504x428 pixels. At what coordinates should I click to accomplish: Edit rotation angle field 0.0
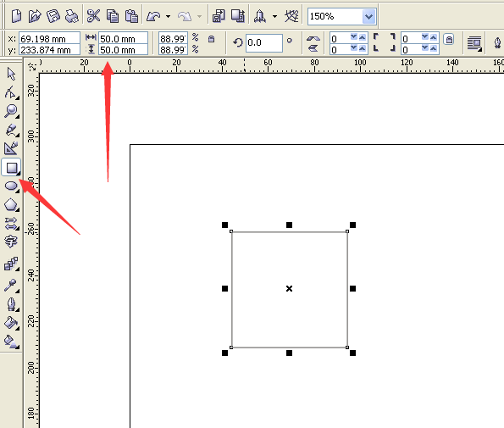[264, 42]
